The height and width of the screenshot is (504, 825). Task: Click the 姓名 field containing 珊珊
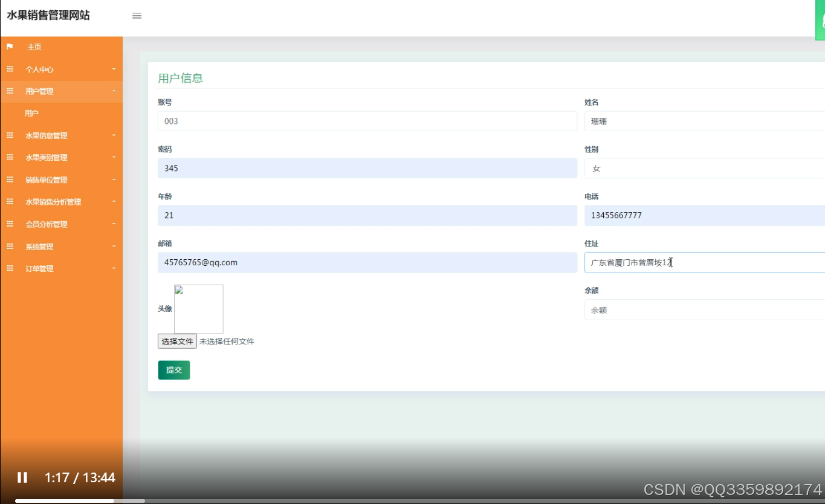[x=704, y=121]
